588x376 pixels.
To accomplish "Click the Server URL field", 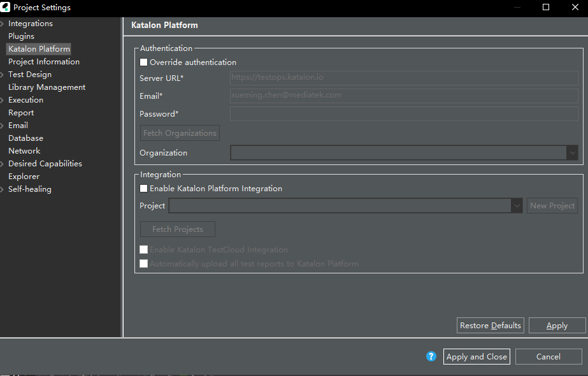I will (404, 78).
